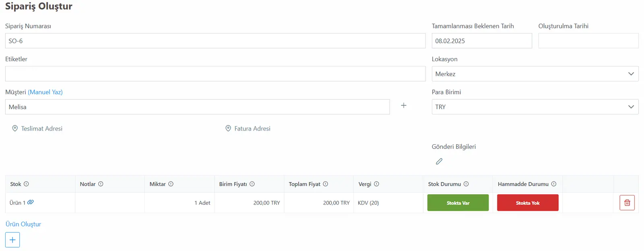Image resolution: width=644 pixels, height=251 pixels.
Task: Click the red Stokta Yok button
Action: click(528, 203)
